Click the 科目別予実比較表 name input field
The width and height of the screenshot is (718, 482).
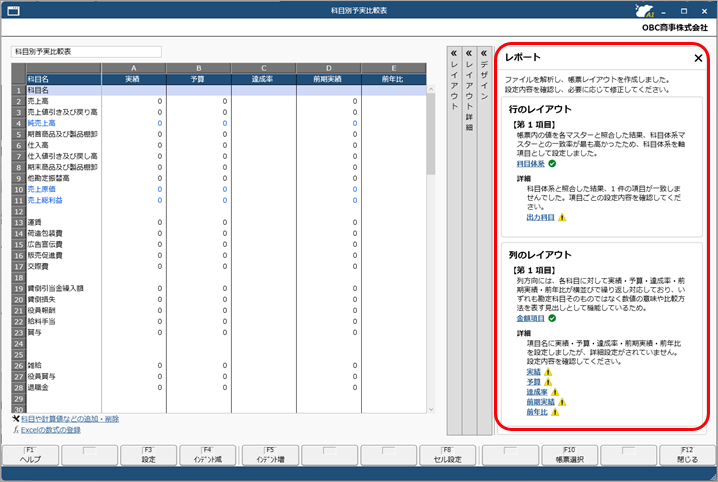coord(86,52)
